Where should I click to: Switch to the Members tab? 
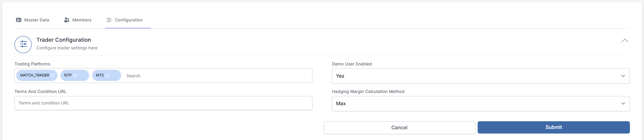[78, 20]
